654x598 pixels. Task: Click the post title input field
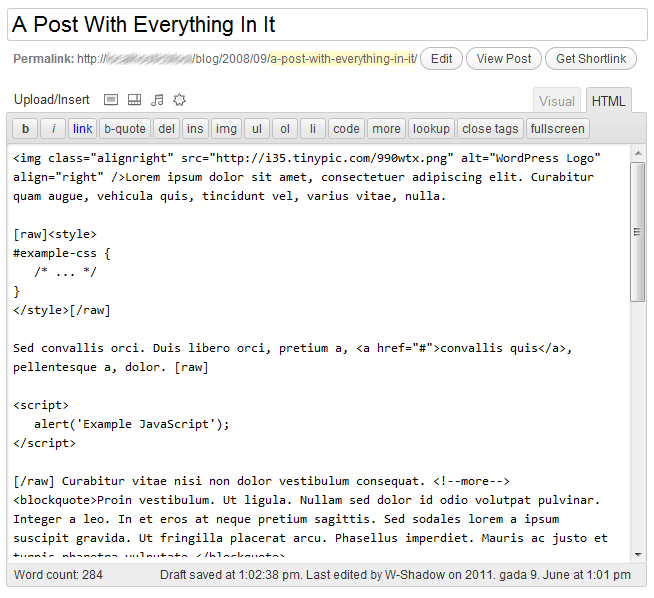pos(327,25)
